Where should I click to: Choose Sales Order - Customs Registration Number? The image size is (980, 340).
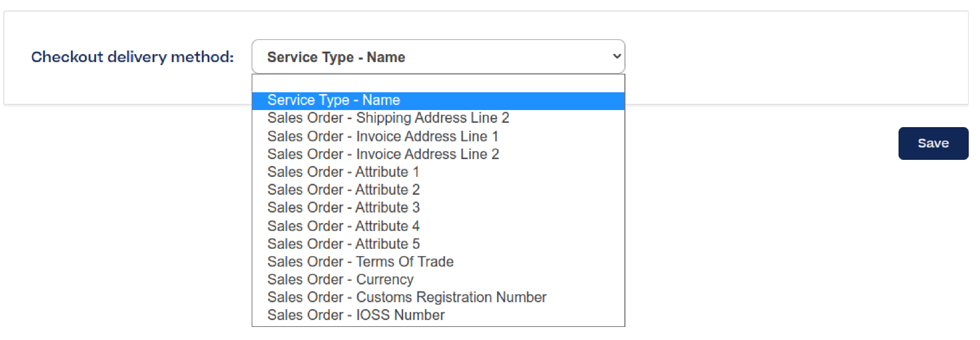tap(407, 297)
